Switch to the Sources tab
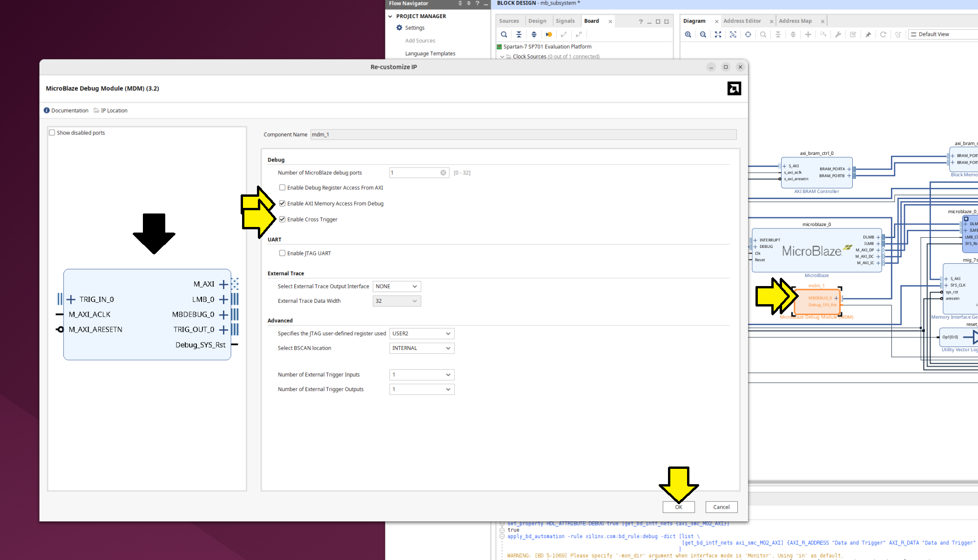This screenshot has height=560, width=978. 509,21
